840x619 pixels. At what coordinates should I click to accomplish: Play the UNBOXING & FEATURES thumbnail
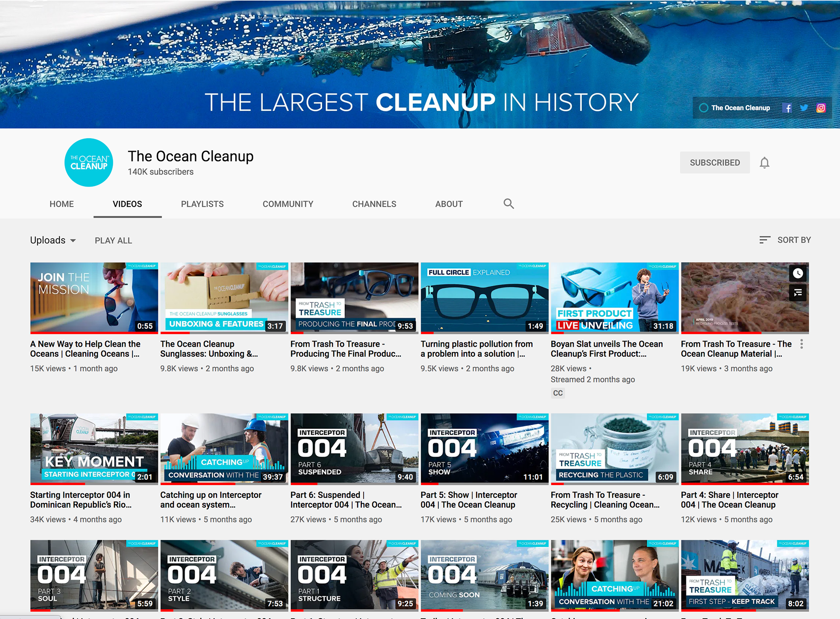click(224, 298)
